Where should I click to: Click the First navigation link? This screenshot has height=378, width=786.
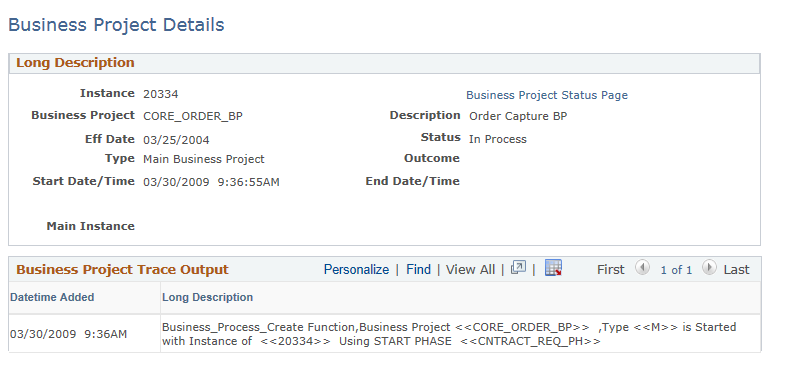pos(611,270)
